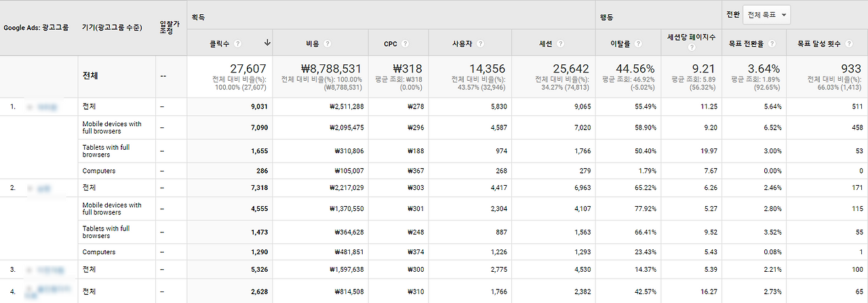Sort by the 비용 column header
868x303 pixels.
(313, 43)
